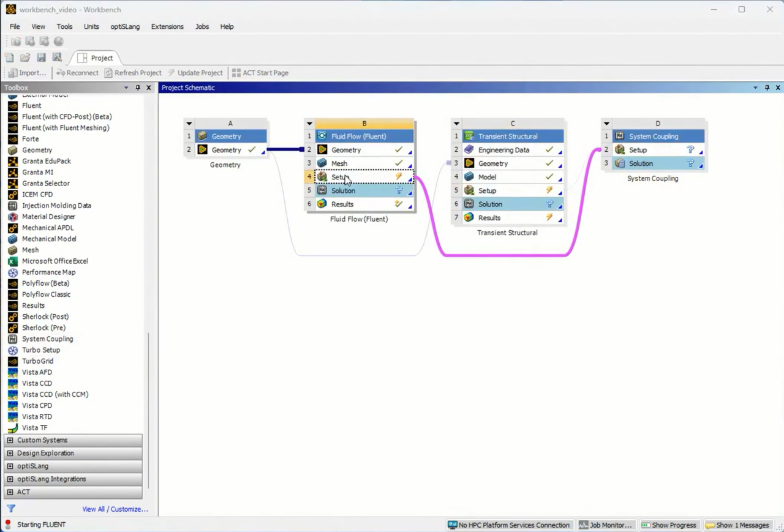The width and height of the screenshot is (784, 532).
Task: Open system C dropdown arrow menu
Action: 456,124
